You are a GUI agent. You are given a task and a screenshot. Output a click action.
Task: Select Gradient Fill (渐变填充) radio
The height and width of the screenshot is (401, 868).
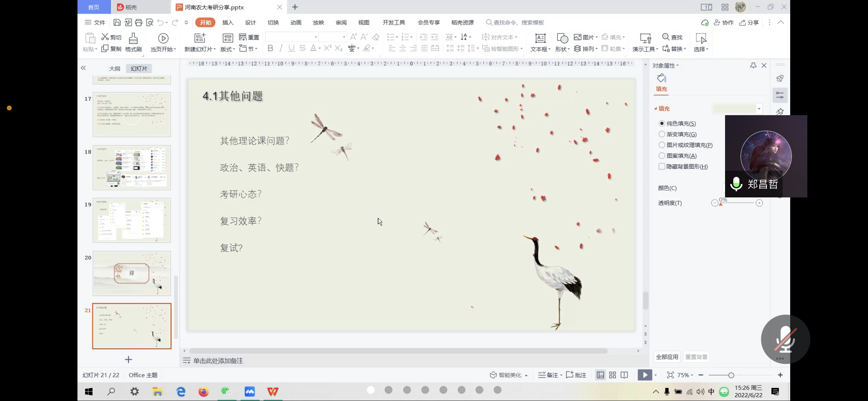[x=662, y=134]
